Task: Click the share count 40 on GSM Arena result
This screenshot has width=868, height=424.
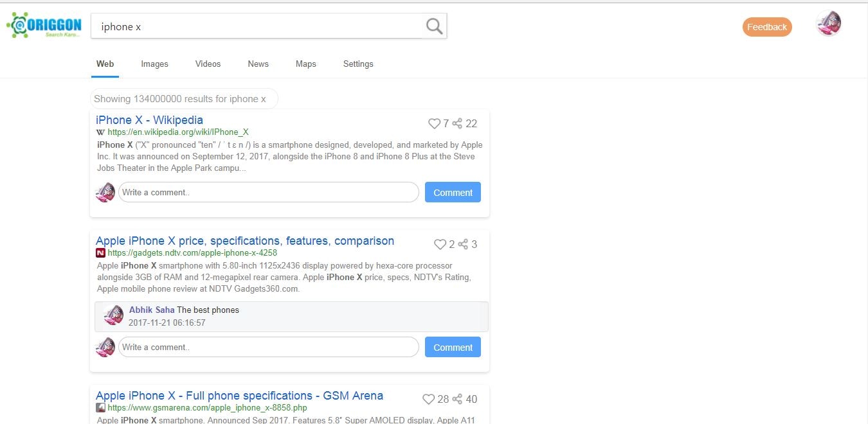Action: point(471,399)
